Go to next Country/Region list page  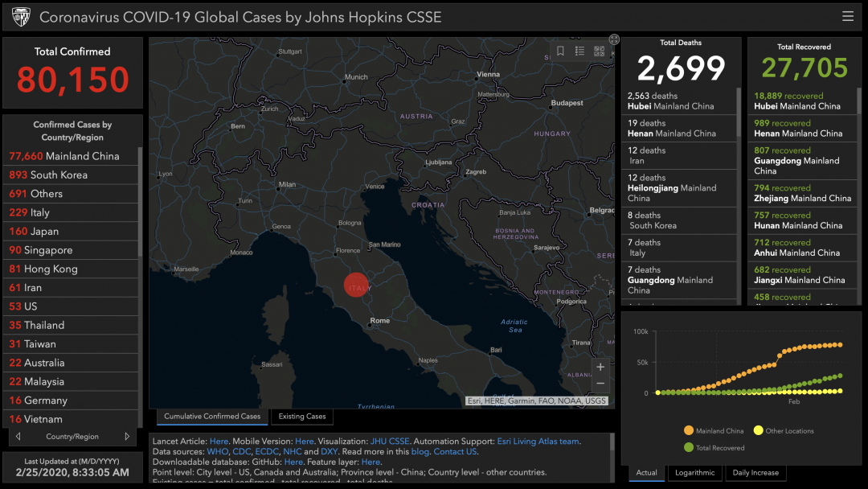click(127, 437)
